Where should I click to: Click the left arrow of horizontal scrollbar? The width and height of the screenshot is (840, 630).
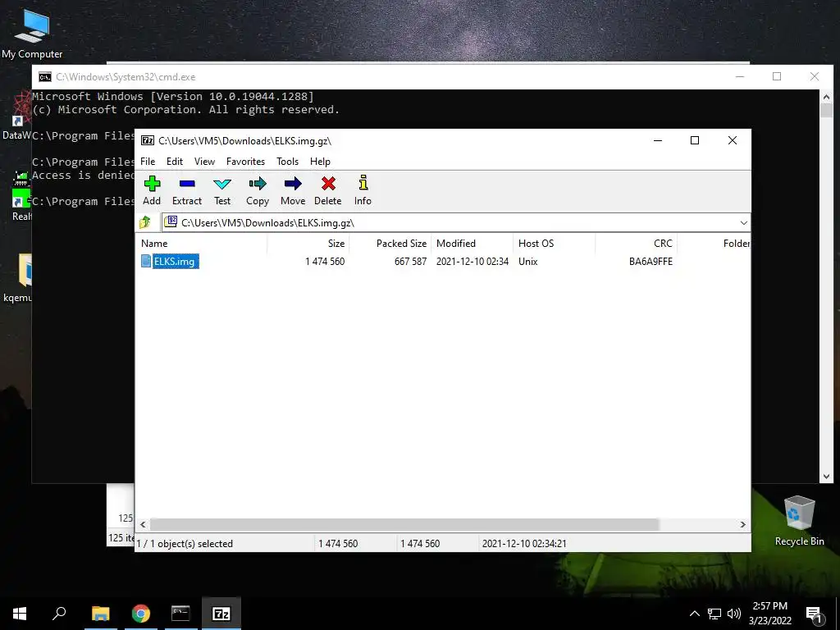143,524
